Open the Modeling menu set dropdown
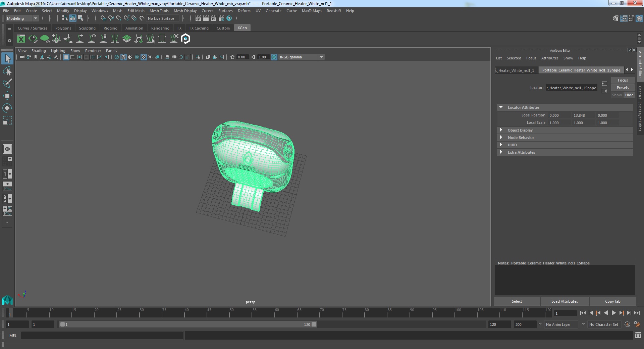This screenshot has height=349, width=644. 22,18
